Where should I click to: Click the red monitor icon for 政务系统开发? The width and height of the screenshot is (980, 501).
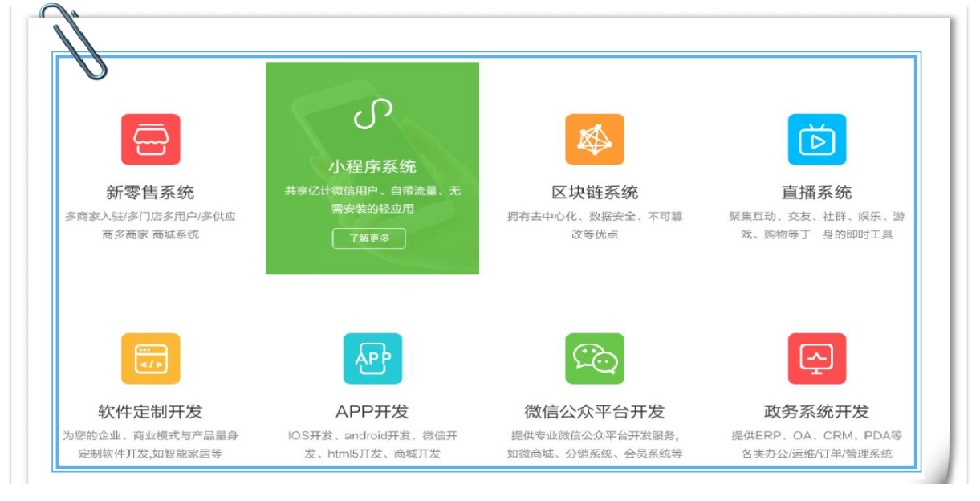pyautogui.click(x=817, y=359)
